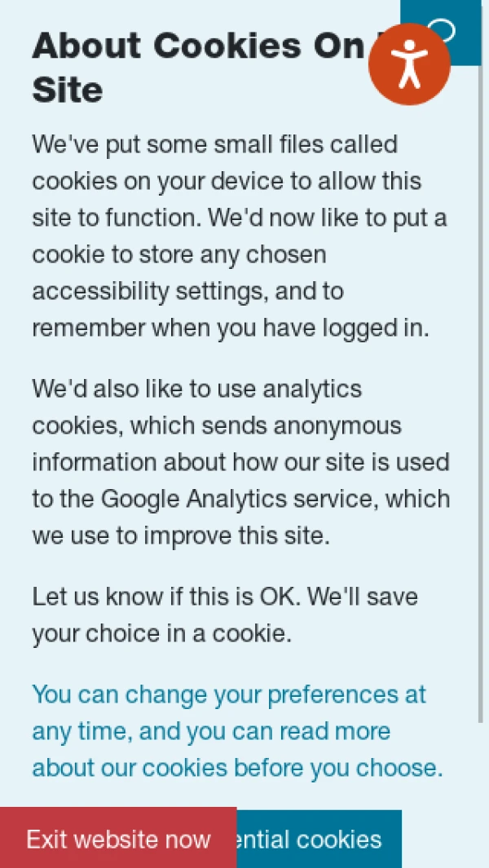Click the accessibility settings text line
Image resolution: width=489 pixels, height=868 pixels.
point(187,292)
